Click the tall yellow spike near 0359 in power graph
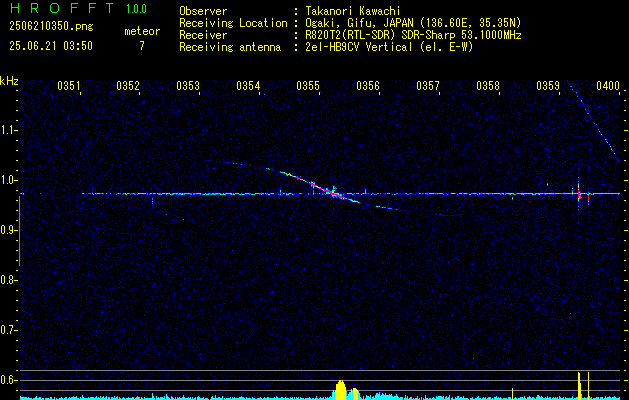The height and width of the screenshot is (400, 629). tap(579, 386)
